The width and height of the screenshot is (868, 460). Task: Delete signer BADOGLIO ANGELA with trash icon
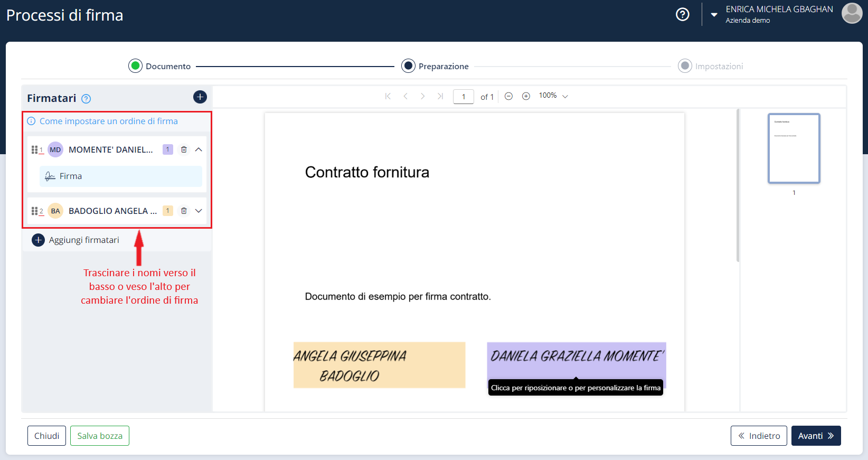click(x=184, y=211)
